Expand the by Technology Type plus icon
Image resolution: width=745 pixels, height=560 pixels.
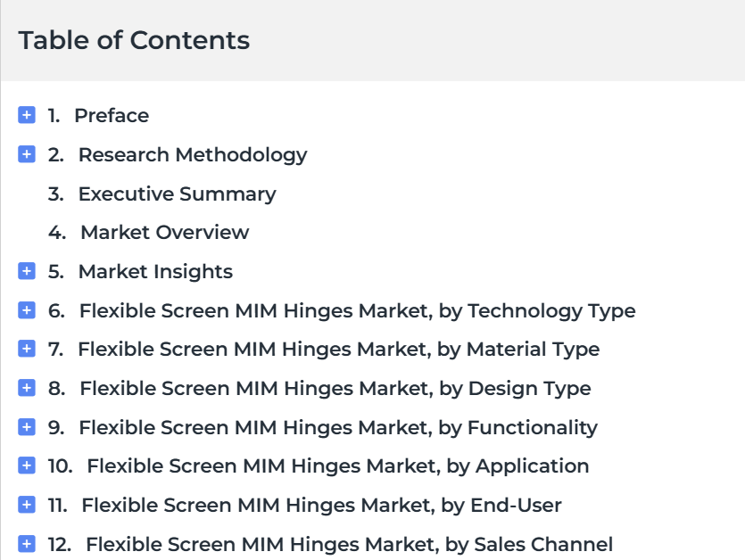tap(27, 310)
